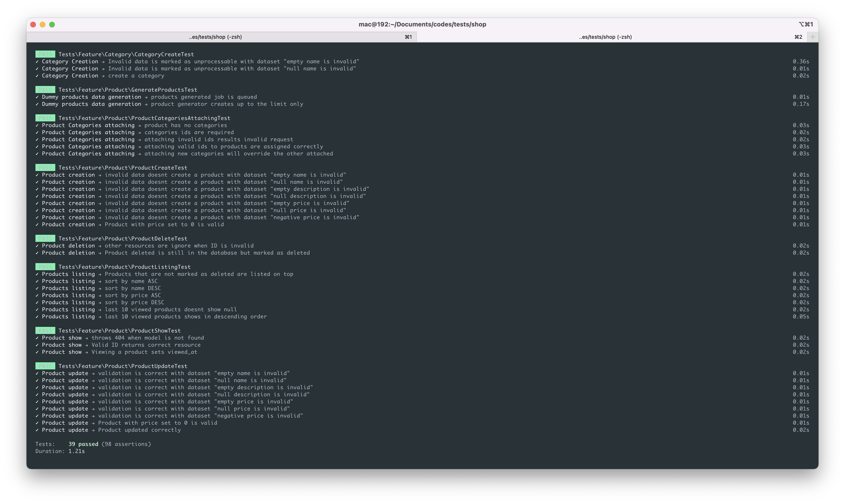Click the PASS badge beside ProductShowTest
This screenshot has width=845, height=504.
click(x=45, y=331)
